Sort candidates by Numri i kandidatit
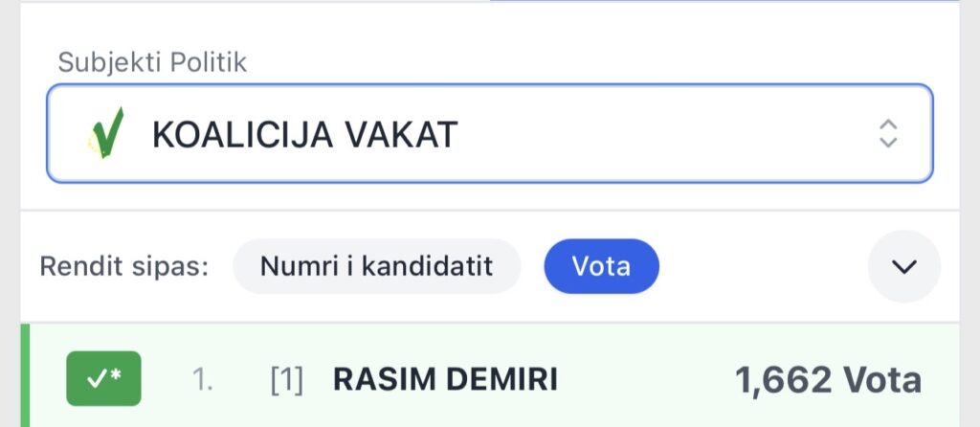 (x=376, y=265)
